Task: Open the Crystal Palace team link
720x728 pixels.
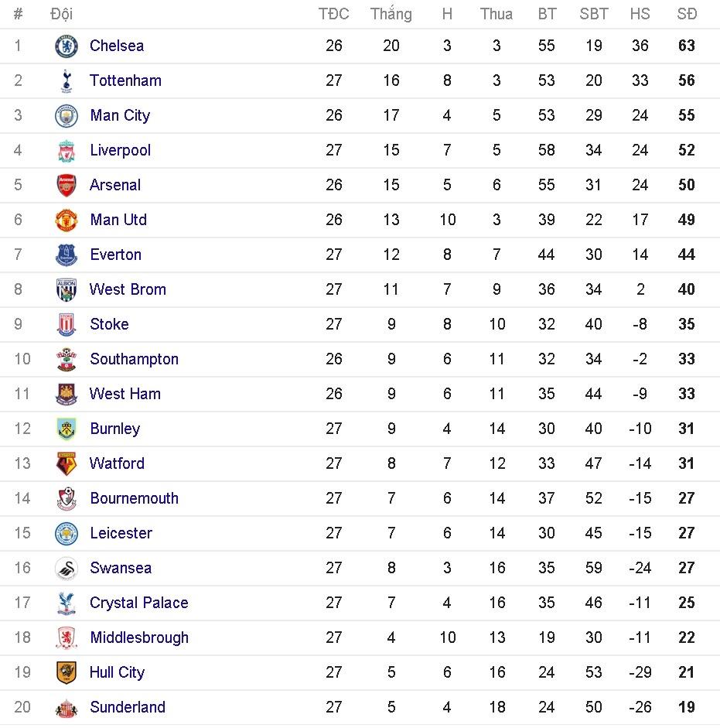Action: 138,603
